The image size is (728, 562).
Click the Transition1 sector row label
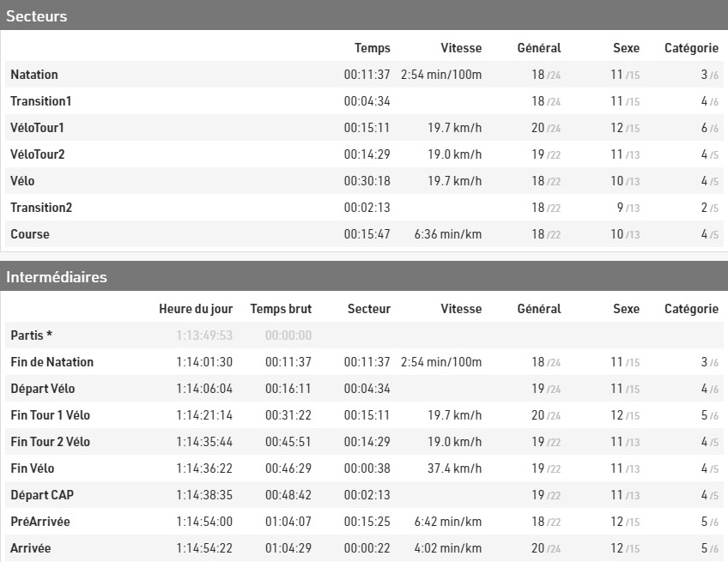coord(41,101)
